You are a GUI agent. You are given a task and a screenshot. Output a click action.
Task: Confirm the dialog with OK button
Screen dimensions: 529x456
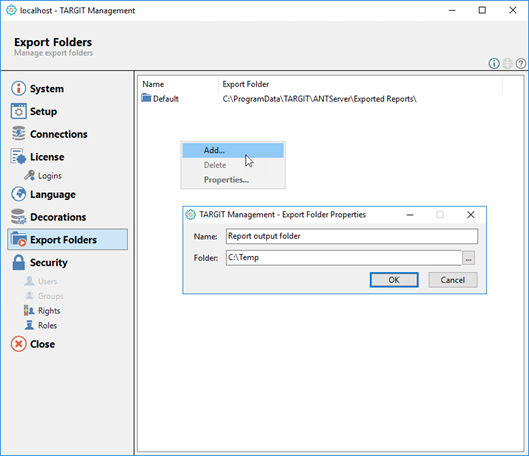(x=394, y=280)
